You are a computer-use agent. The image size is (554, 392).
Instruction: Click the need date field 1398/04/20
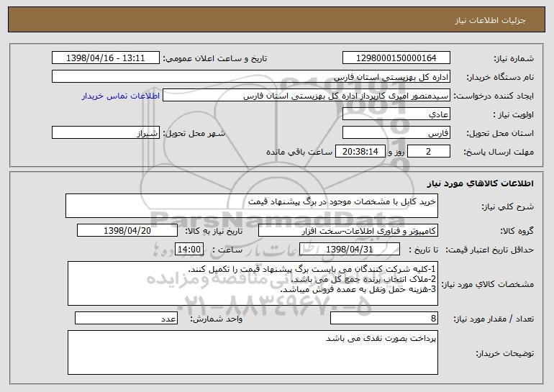point(127,230)
